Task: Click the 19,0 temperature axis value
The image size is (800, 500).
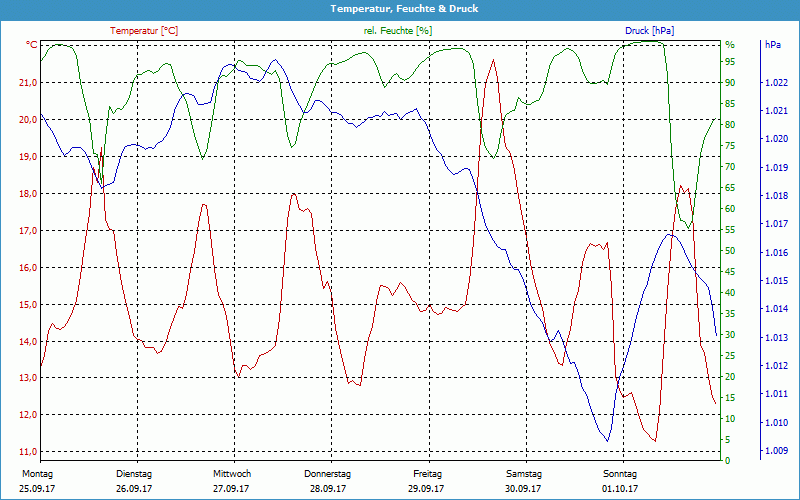Action: click(x=29, y=157)
